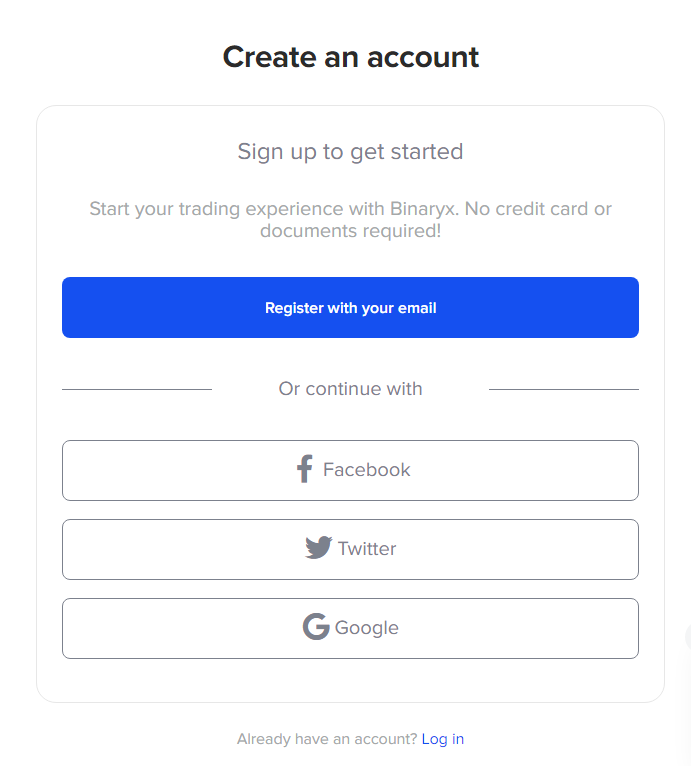
Task: Click the divider line right of Or continue with
Action: point(564,389)
